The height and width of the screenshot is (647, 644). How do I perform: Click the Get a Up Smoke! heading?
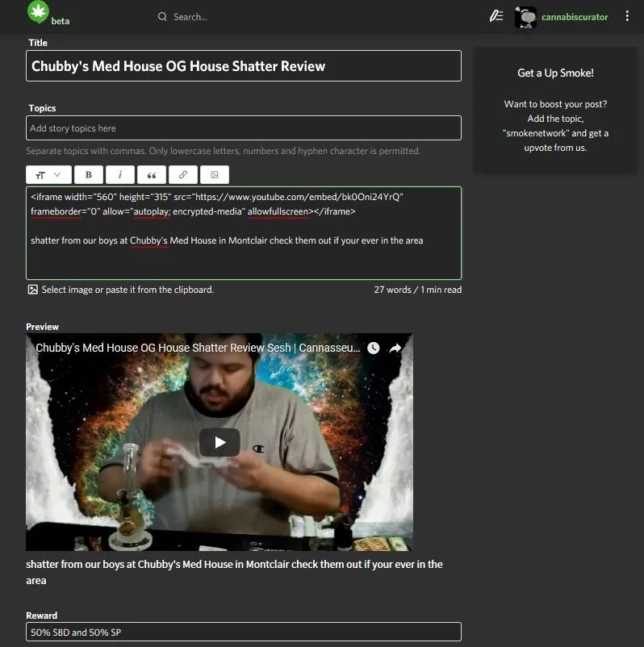pyautogui.click(x=556, y=73)
